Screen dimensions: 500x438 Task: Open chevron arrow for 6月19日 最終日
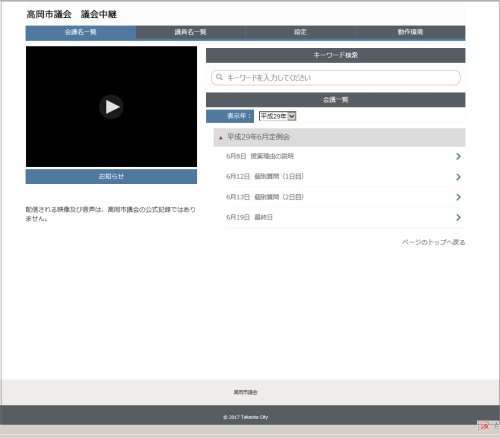(458, 217)
